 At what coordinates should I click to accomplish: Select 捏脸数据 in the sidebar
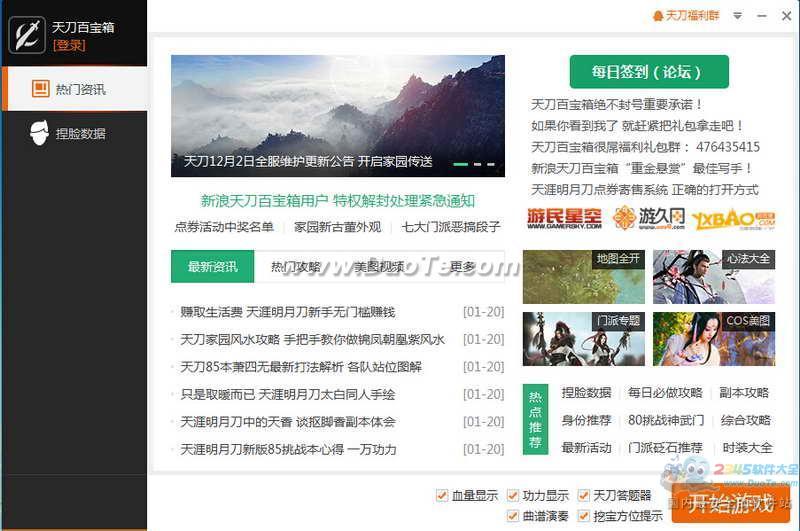click(74, 133)
